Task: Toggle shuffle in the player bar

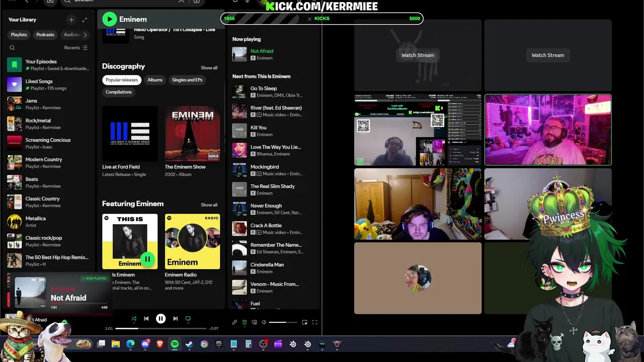Action: (133, 318)
